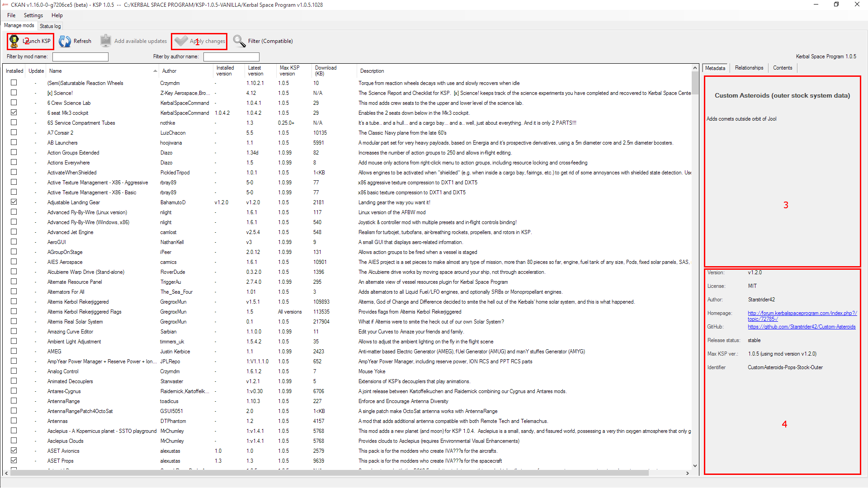Switch to the Contents tab

[783, 68]
